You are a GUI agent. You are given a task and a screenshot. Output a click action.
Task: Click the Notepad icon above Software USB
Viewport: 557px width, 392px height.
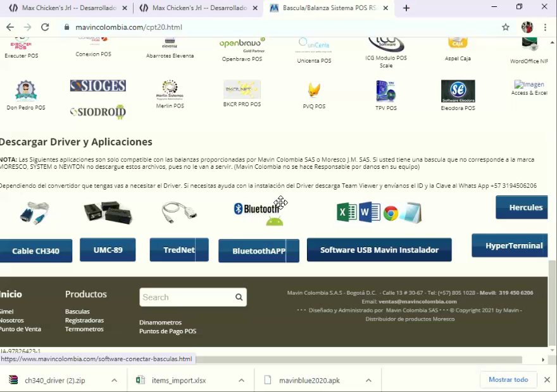click(411, 213)
